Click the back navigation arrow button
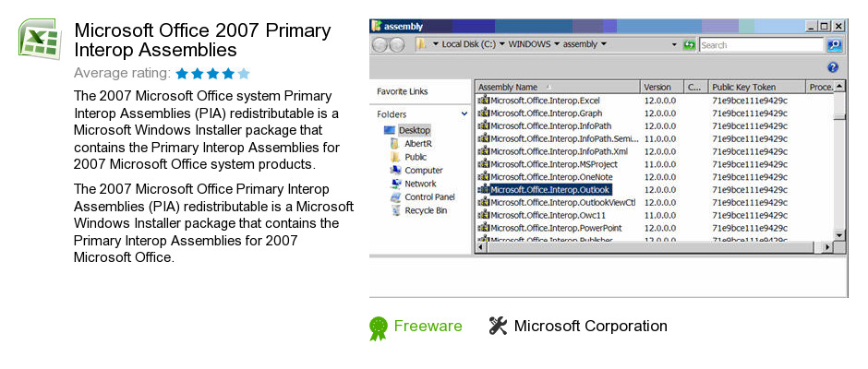868x369 pixels. point(380,45)
